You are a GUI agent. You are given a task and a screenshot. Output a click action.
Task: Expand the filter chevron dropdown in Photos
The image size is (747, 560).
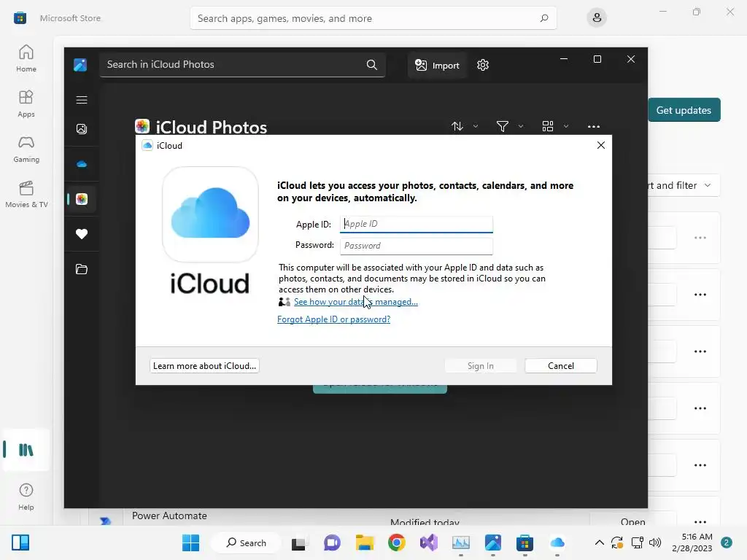[x=521, y=126]
